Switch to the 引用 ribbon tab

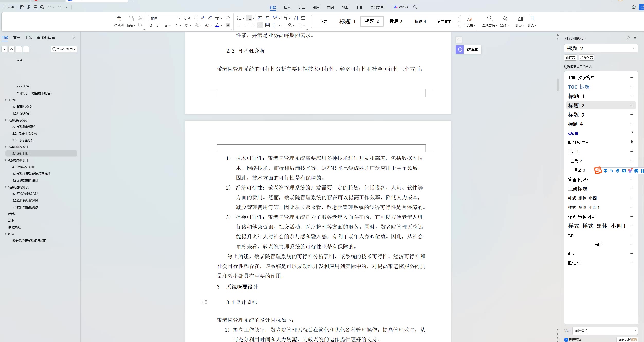coord(316,7)
